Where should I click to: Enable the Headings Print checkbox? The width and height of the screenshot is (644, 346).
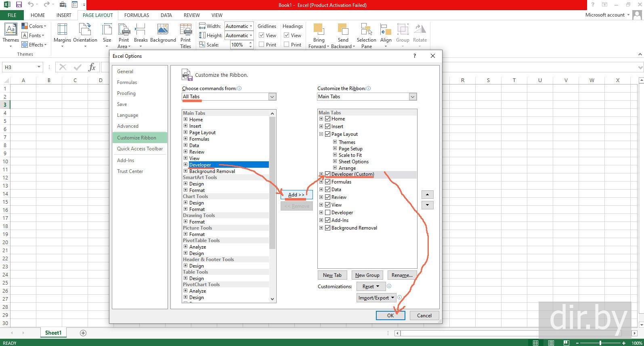[x=287, y=45]
